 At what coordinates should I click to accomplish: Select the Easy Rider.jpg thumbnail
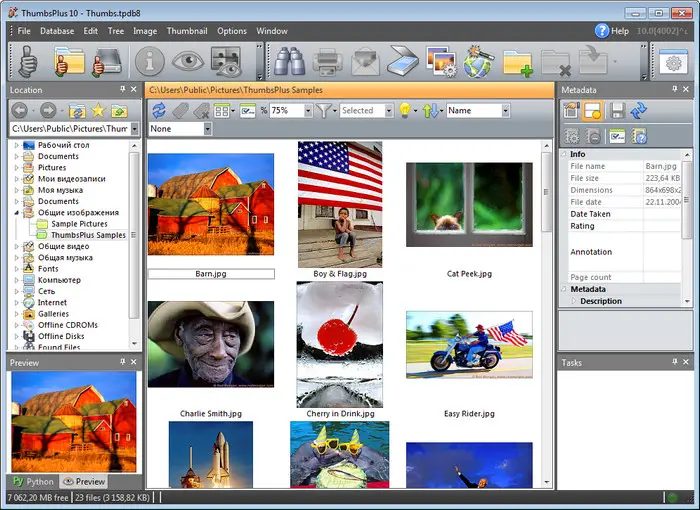[469, 345]
